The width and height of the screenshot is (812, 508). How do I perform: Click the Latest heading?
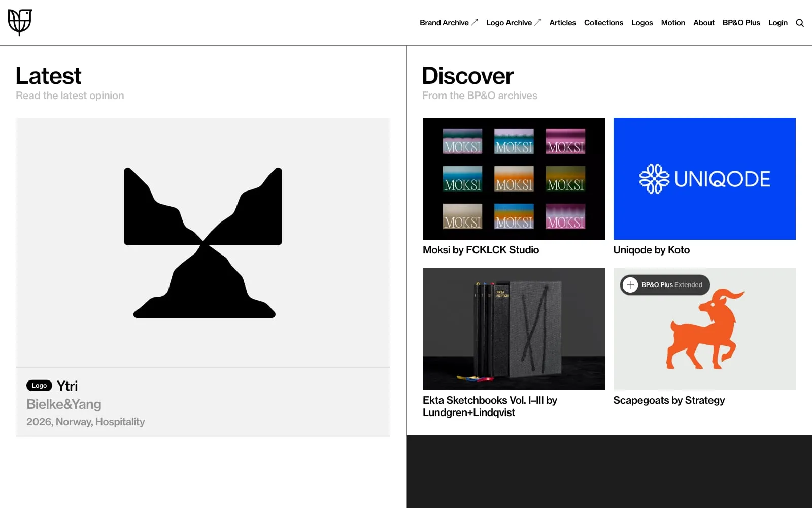48,76
